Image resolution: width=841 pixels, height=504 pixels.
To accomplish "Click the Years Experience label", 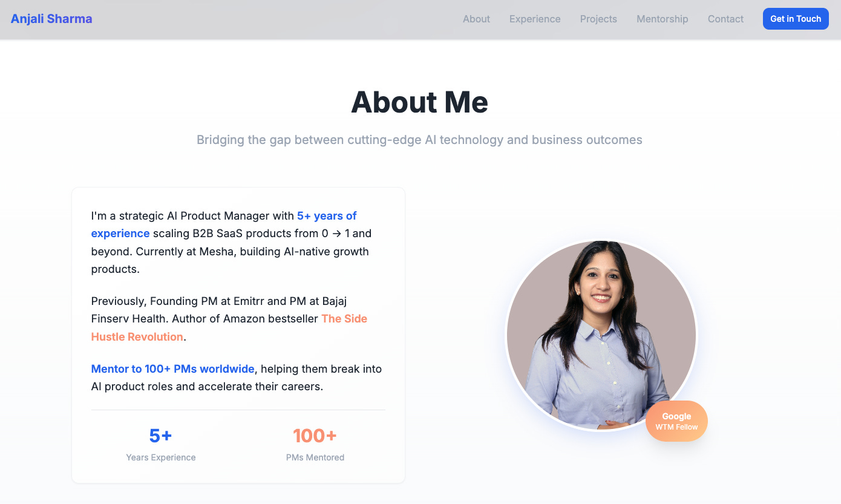I will 161,457.
